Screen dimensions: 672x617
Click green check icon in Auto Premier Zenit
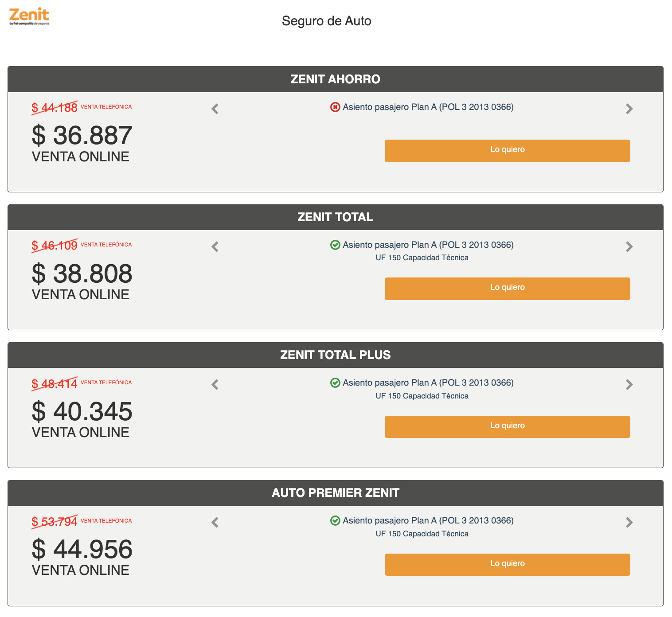click(335, 520)
